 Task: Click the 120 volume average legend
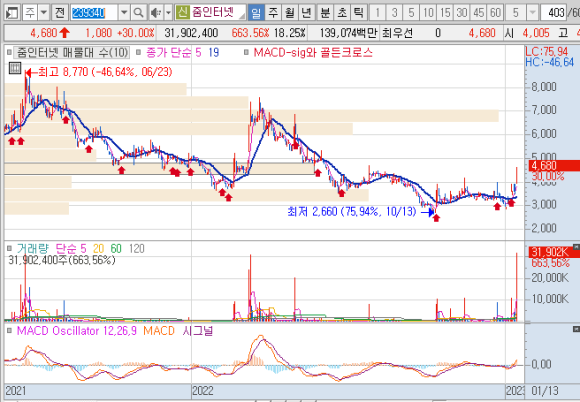[136, 249]
